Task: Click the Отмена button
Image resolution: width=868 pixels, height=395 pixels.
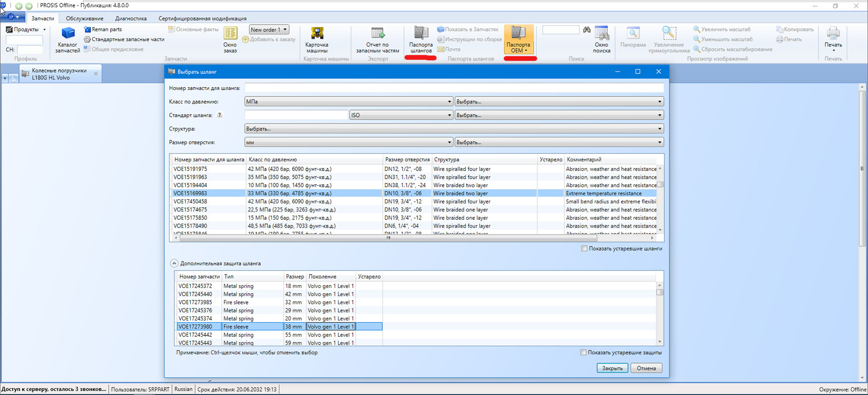Action: tap(646, 368)
